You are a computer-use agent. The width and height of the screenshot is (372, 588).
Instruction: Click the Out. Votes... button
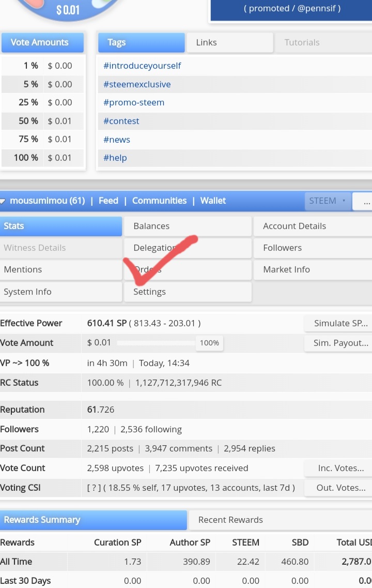pyautogui.click(x=338, y=488)
